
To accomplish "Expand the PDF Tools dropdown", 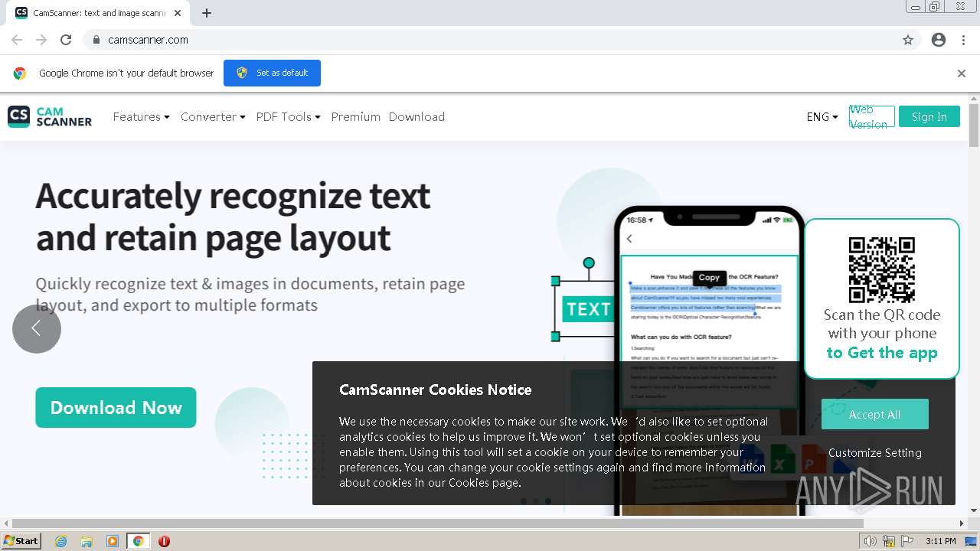I will tap(288, 117).
